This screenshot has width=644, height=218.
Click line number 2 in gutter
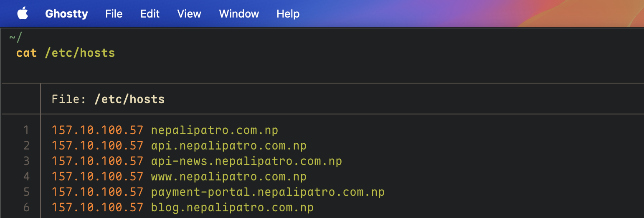coord(26,146)
